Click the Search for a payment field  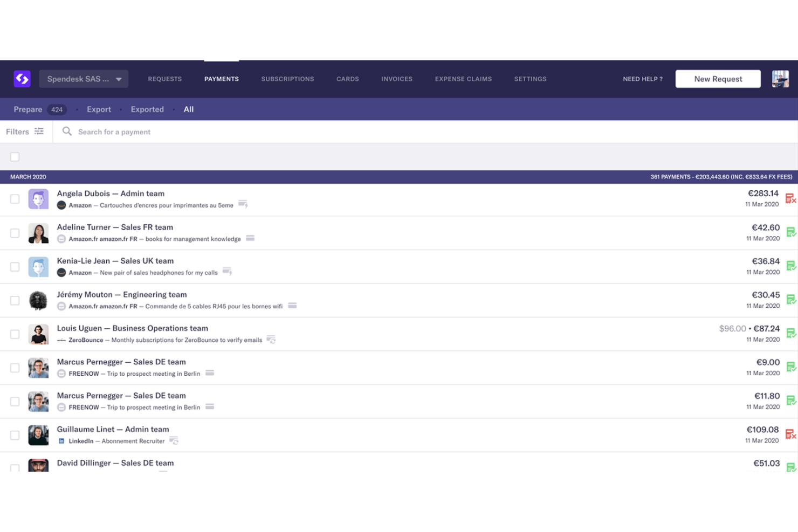[x=135, y=131]
